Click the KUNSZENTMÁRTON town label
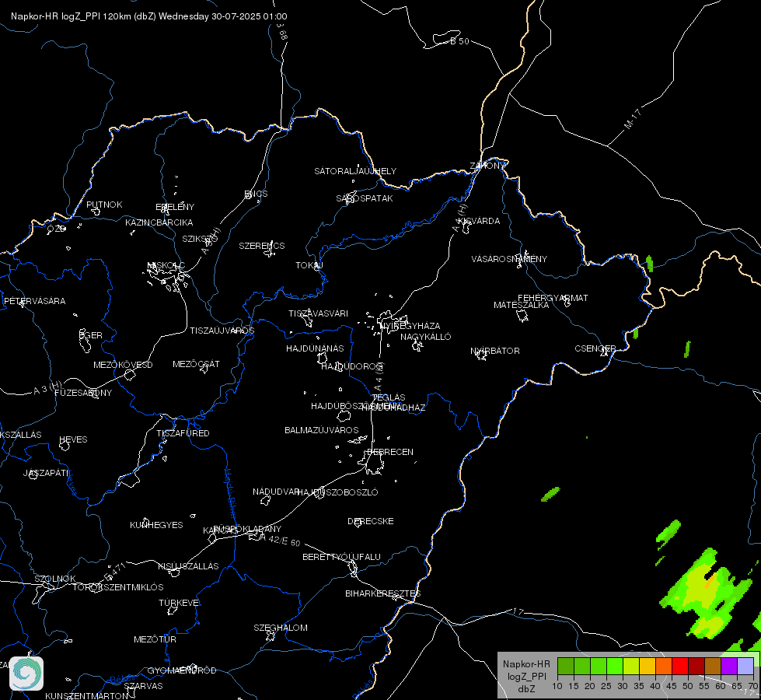 pos(87,695)
